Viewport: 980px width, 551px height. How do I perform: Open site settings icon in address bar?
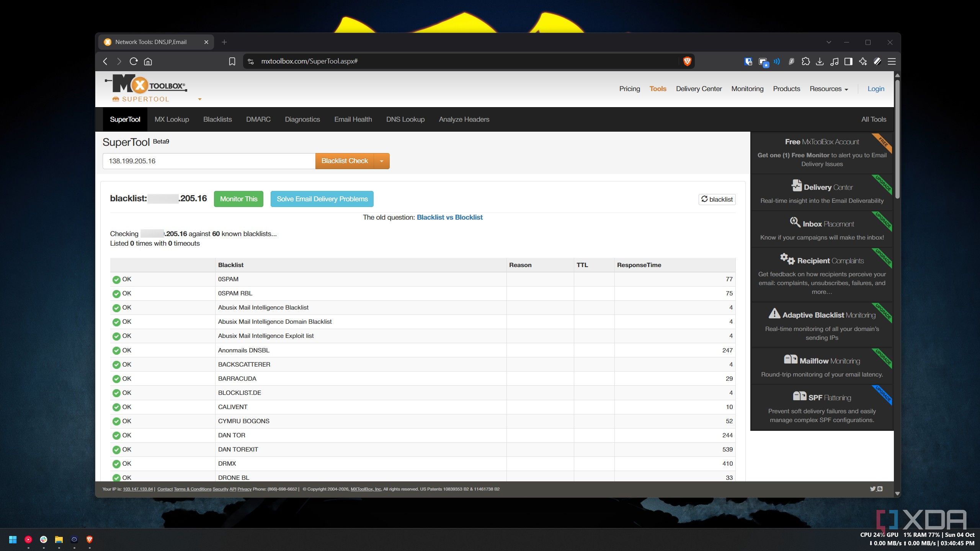pyautogui.click(x=251, y=61)
